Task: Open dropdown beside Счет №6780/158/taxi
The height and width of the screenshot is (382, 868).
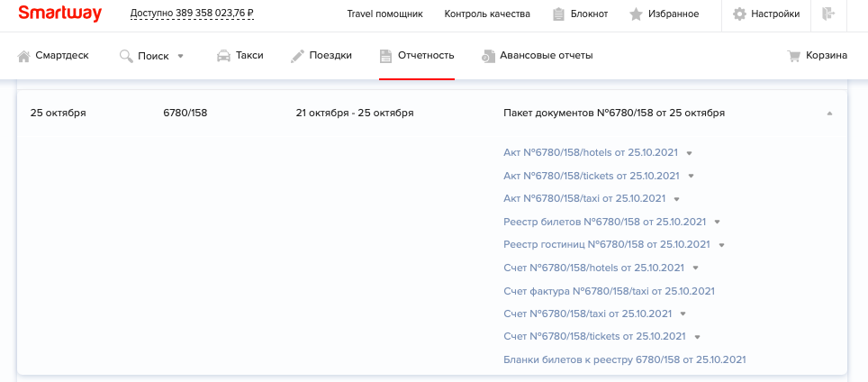Action: pos(683,314)
